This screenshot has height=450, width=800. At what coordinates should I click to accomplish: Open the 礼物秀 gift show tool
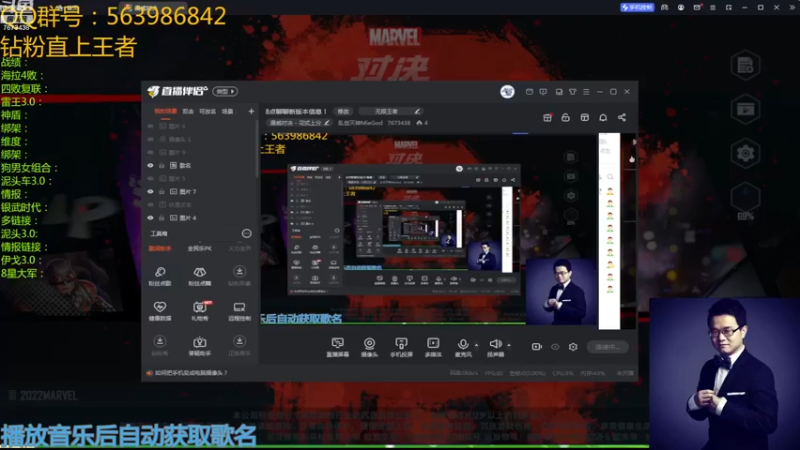pyautogui.click(x=199, y=310)
